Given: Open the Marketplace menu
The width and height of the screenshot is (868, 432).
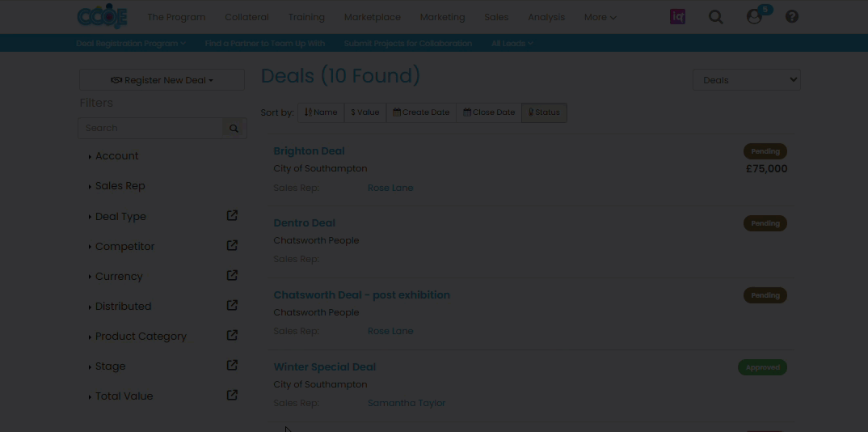Looking at the screenshot, I should [x=373, y=17].
